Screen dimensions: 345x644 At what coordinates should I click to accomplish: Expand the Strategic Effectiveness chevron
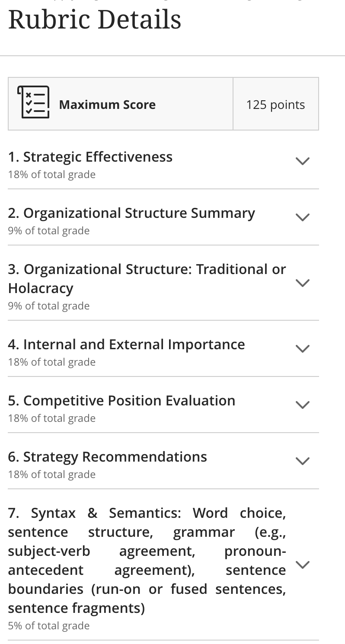point(303,161)
